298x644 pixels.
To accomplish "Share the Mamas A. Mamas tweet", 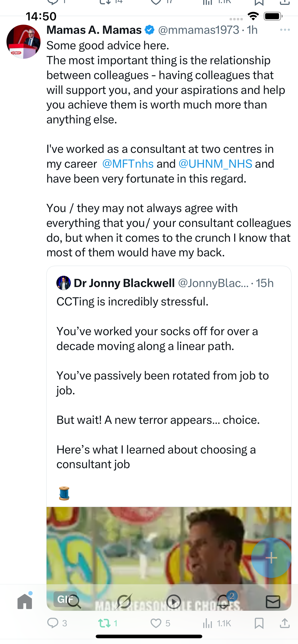I will tap(285, 623).
